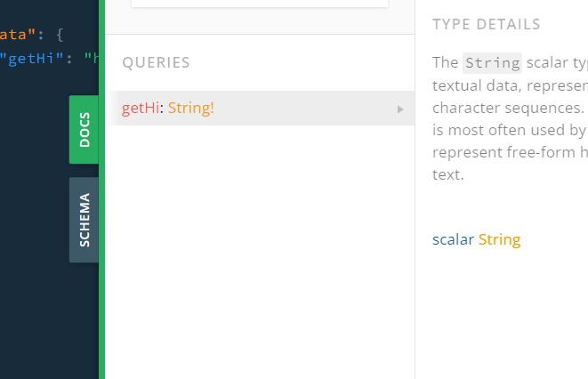The height and width of the screenshot is (379, 588).
Task: Click the green string value after "getHi"
Action: coord(91,59)
